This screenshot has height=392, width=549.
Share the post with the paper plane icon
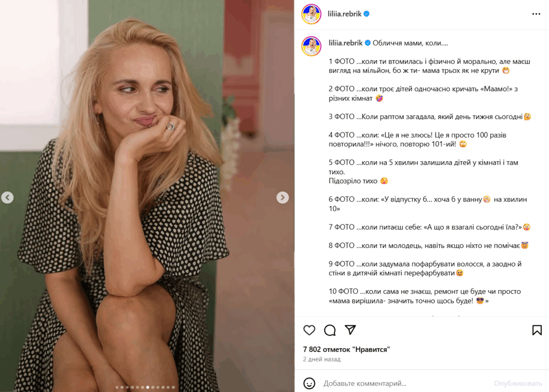pyautogui.click(x=350, y=330)
